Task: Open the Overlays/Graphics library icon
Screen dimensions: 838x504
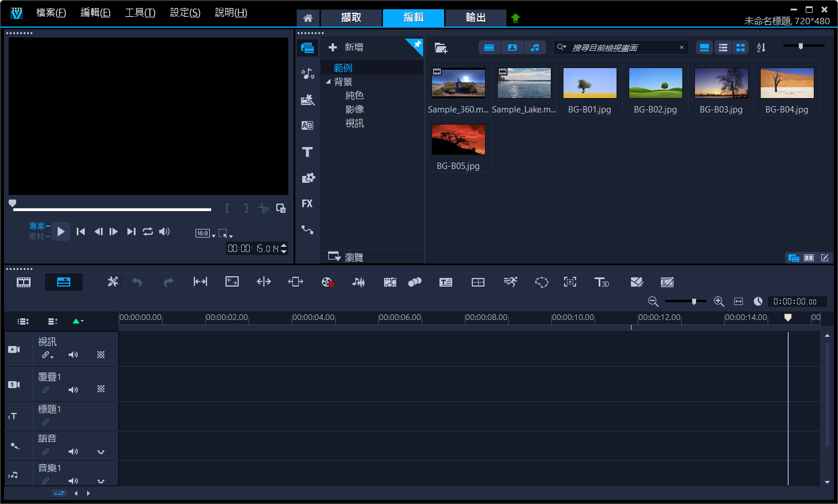Action: point(307,178)
